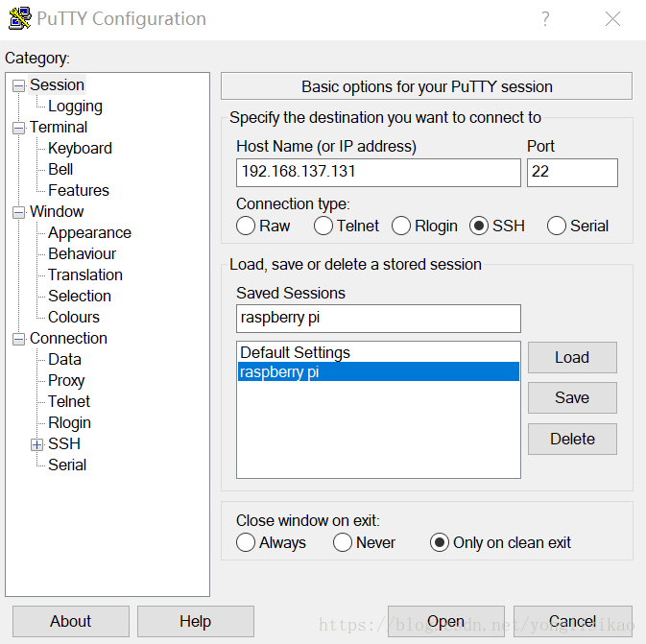The image size is (646, 644).
Task: Collapse the Window tree node
Action: (x=18, y=212)
